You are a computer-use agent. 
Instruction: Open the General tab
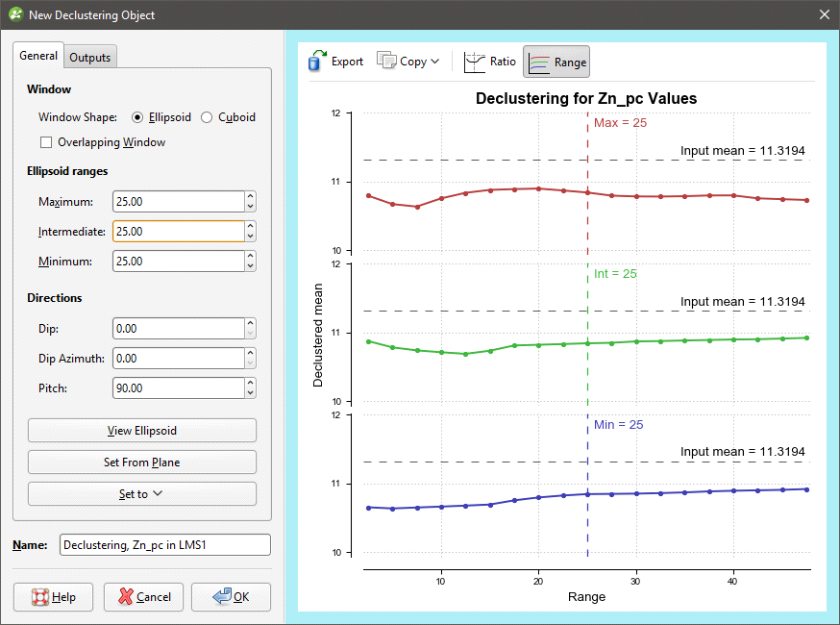click(38, 56)
